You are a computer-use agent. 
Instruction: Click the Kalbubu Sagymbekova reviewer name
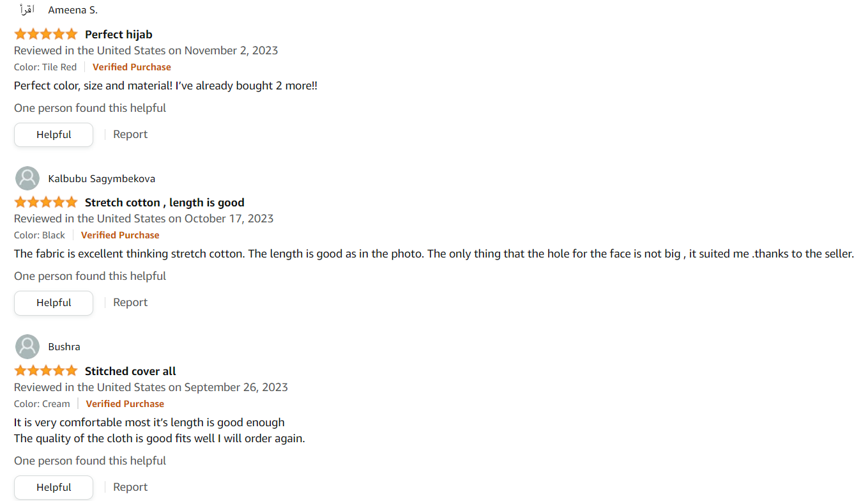pos(102,179)
